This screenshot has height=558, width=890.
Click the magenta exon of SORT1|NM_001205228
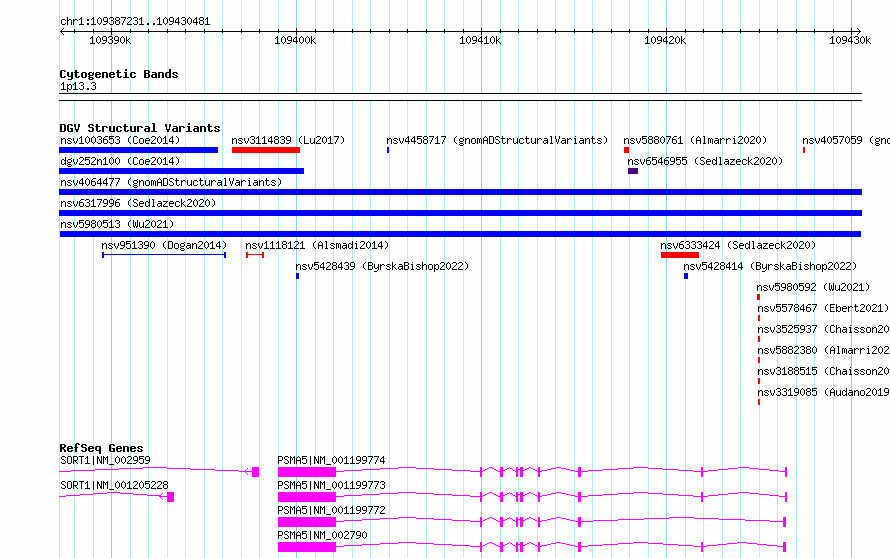pos(170,497)
